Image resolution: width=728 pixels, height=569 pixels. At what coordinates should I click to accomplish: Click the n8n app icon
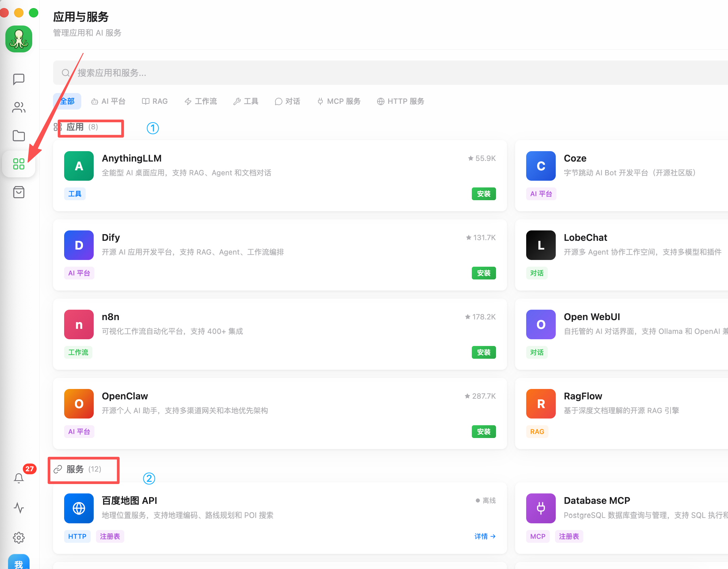pos(79,324)
